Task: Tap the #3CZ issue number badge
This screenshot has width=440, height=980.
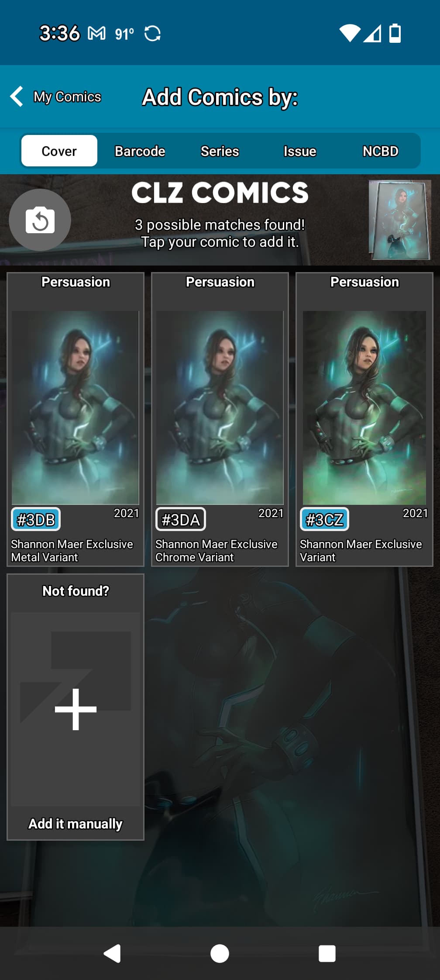Action: click(x=324, y=519)
